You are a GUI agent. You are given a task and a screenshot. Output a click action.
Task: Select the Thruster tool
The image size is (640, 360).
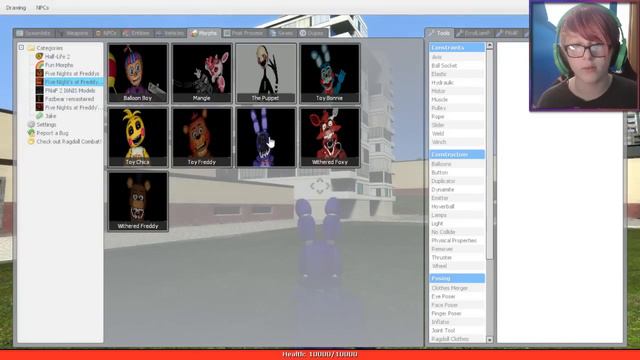tap(457, 258)
